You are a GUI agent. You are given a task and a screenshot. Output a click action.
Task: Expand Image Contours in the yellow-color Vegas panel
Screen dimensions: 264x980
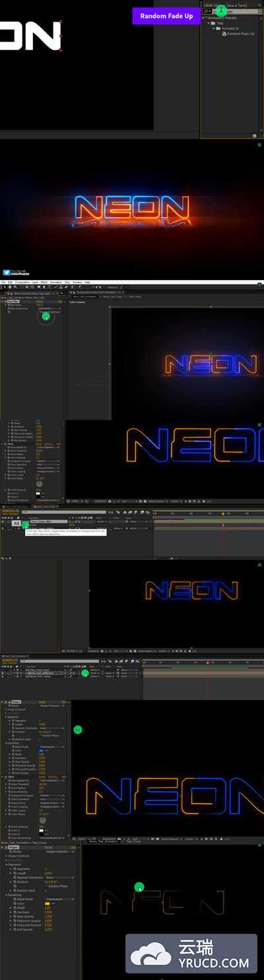click(x=7, y=856)
